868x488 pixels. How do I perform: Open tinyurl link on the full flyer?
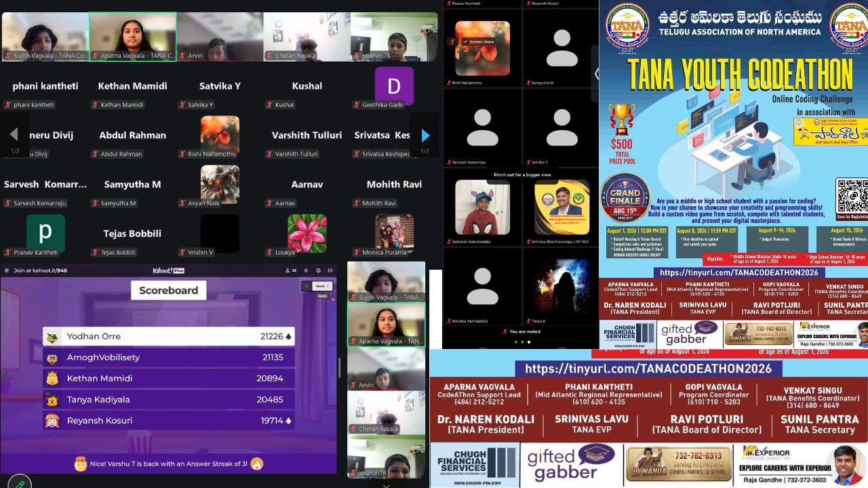[x=740, y=272]
